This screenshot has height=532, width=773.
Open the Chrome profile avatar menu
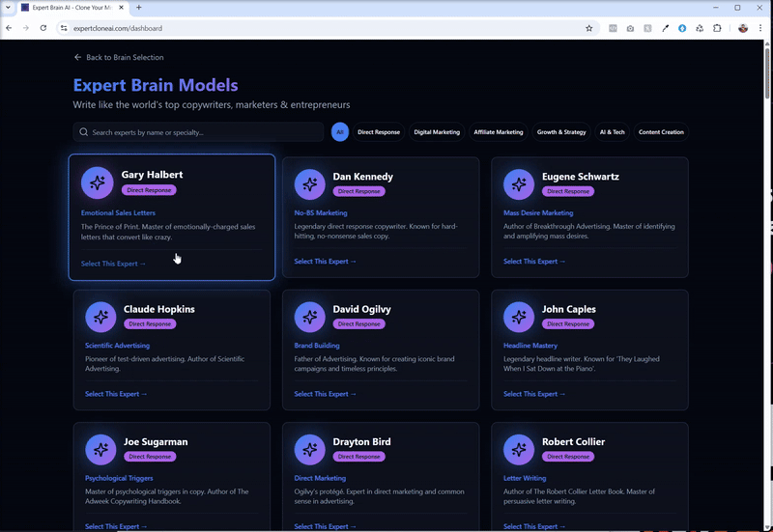click(742, 28)
